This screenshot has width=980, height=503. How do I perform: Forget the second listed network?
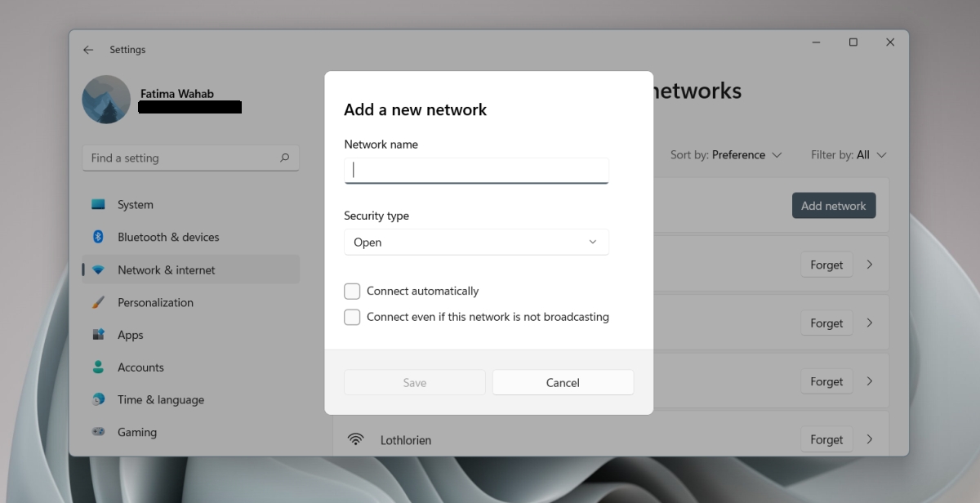[x=826, y=323]
